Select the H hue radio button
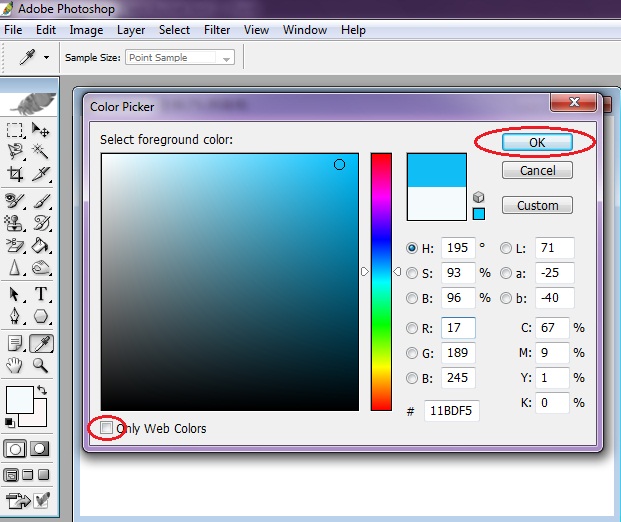This screenshot has width=621, height=522. (412, 248)
